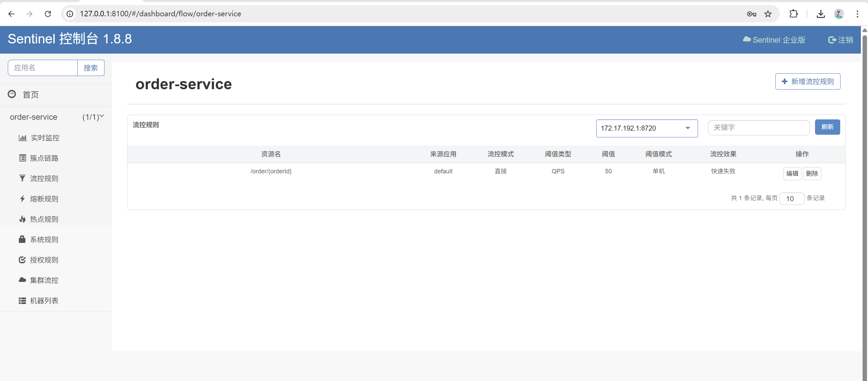The image size is (868, 381).
Task: Click the bar chart icon for 实时监控
Action: click(22, 138)
